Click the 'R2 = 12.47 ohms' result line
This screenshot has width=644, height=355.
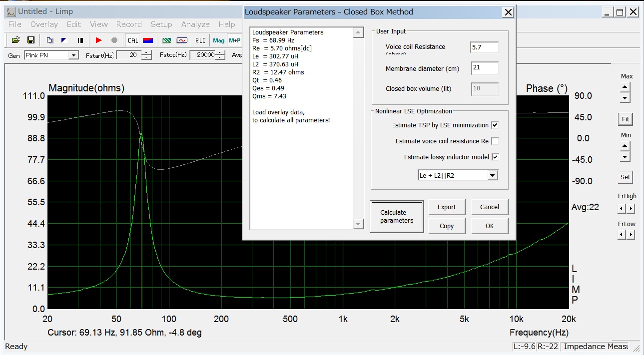coord(278,72)
